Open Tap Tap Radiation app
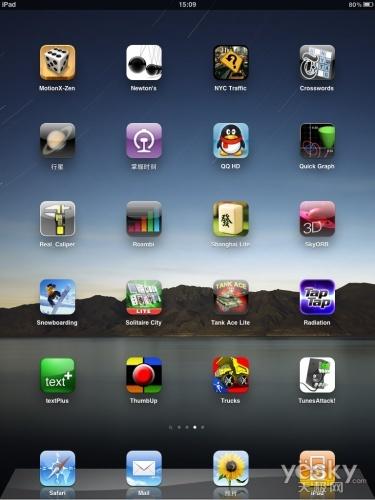Image resolution: width=375 pixels, height=500 pixels. point(317,297)
